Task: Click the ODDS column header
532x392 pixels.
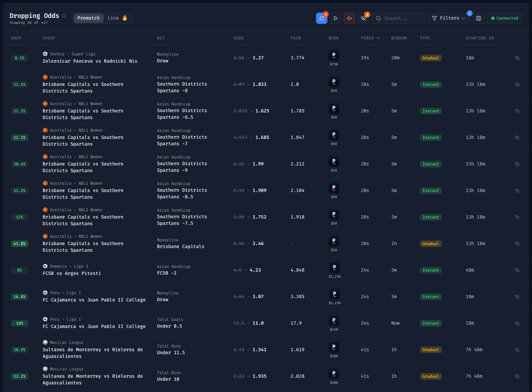Action: [x=238, y=38]
